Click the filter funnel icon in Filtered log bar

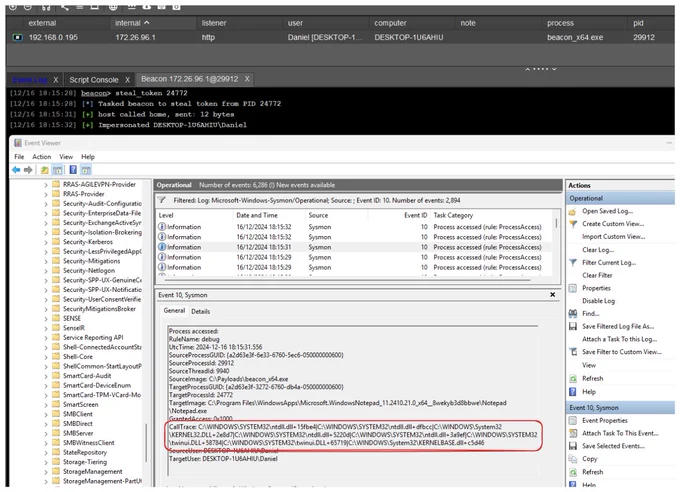pos(161,200)
